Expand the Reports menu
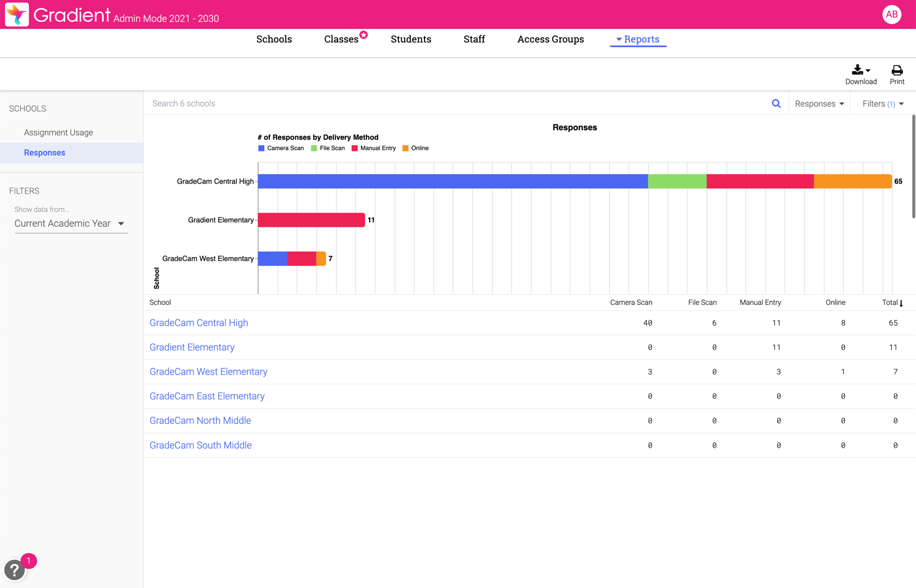 click(638, 39)
